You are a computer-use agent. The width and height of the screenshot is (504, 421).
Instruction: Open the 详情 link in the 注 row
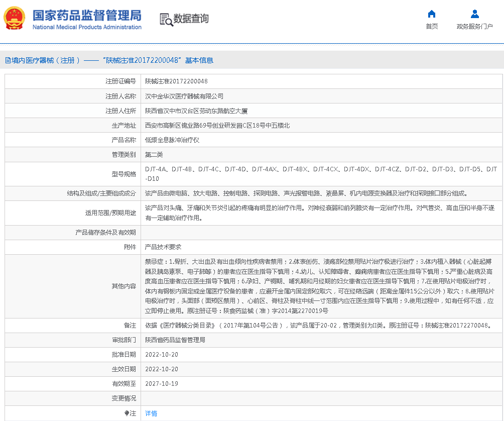pyautogui.click(x=151, y=413)
